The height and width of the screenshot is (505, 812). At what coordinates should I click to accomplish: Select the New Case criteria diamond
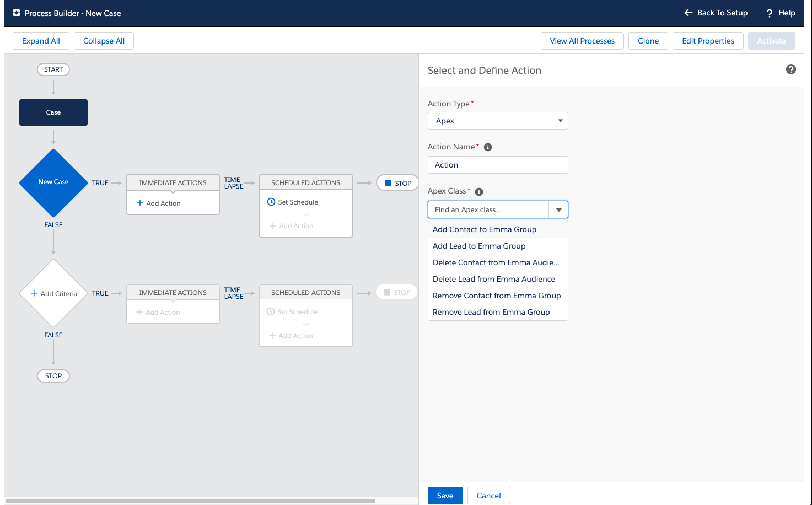pyautogui.click(x=53, y=182)
